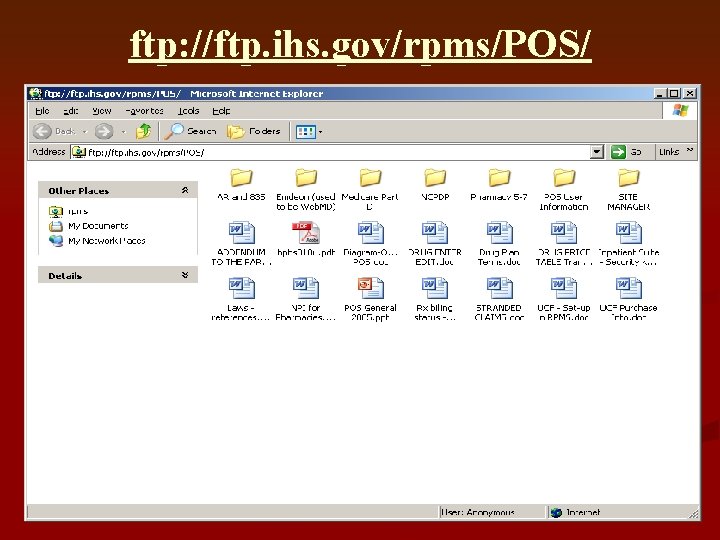The height and width of the screenshot is (540, 720).
Task: Open the Edit menu
Action: [x=71, y=111]
